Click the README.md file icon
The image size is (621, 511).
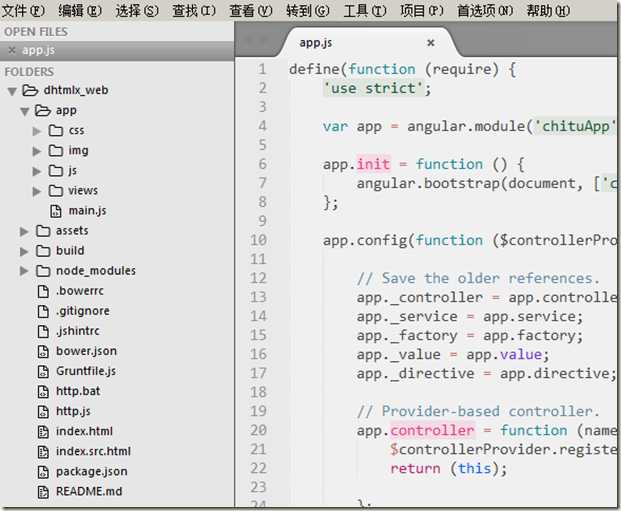pos(43,492)
